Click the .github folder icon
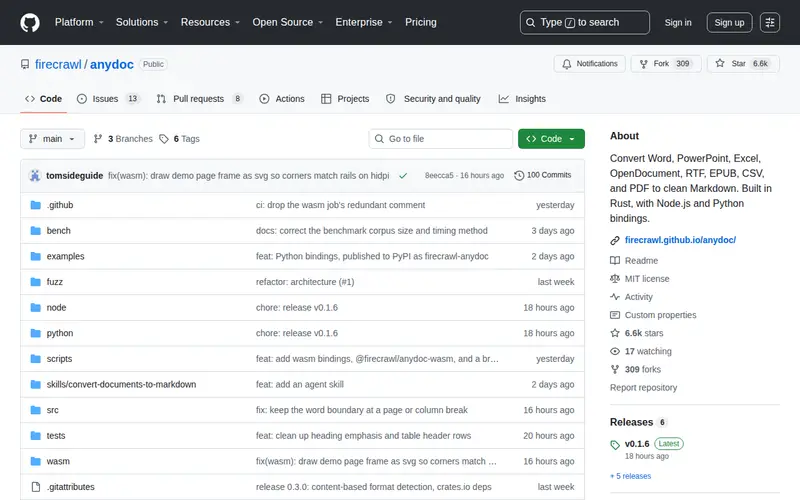 point(35,205)
